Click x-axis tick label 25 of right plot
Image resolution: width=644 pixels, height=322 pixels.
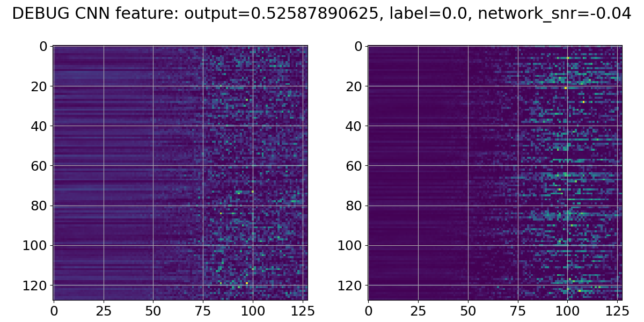[x=419, y=311]
